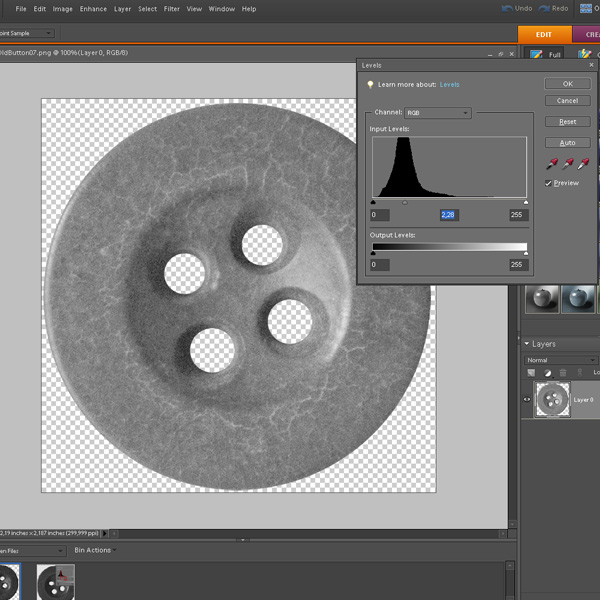Open the Filter menu

[172, 9]
